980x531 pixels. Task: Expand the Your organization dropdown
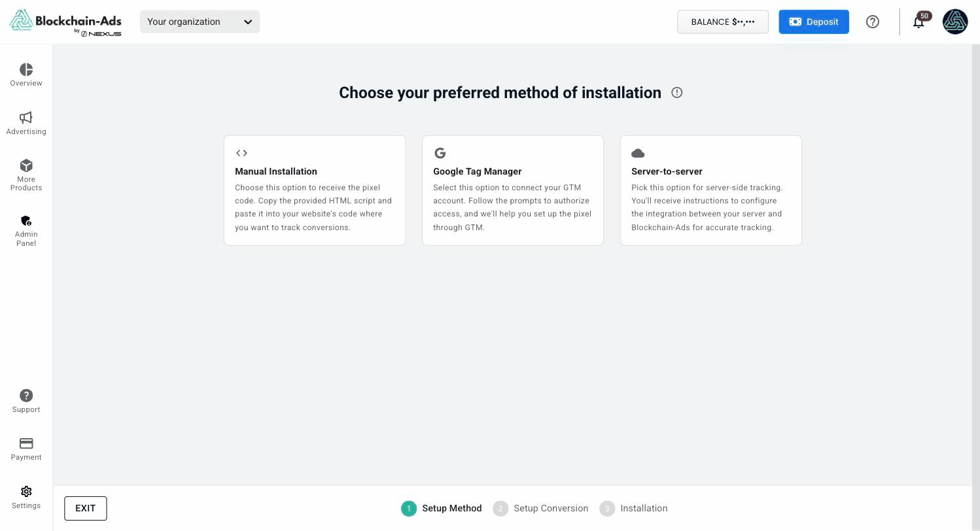tap(200, 22)
